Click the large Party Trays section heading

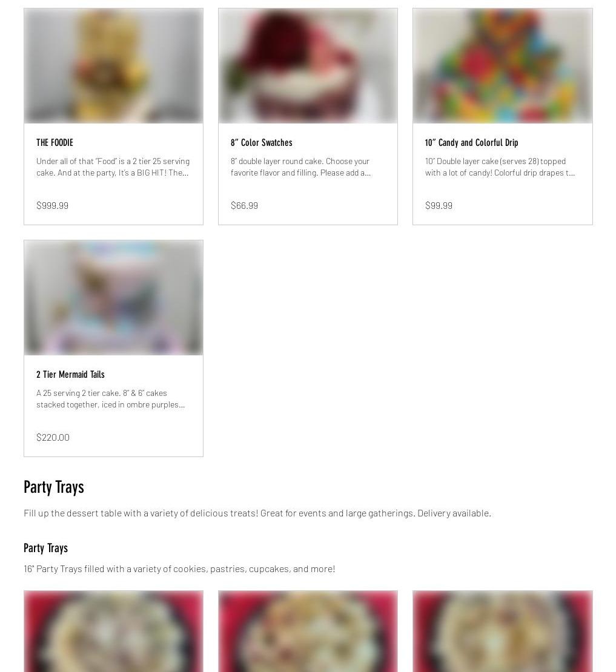click(x=54, y=487)
